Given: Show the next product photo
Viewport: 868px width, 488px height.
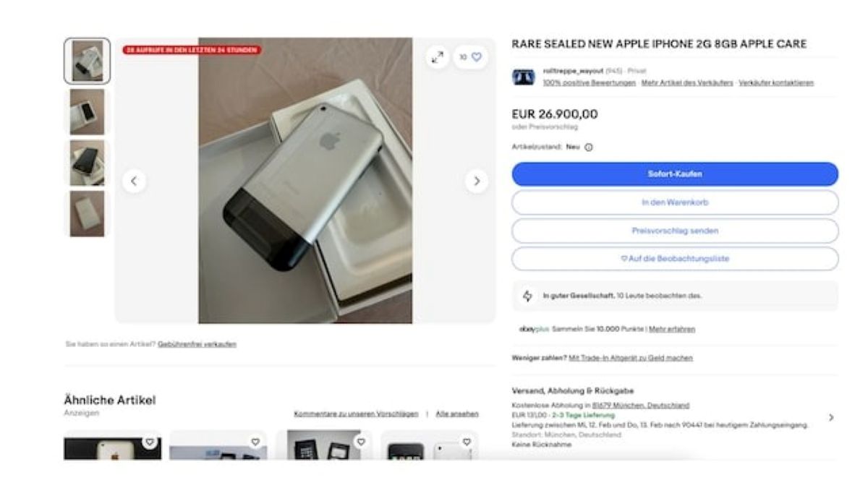Looking at the screenshot, I should [x=476, y=181].
